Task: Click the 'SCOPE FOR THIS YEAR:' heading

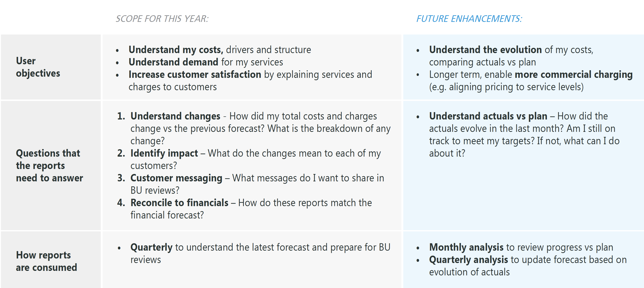Action: tap(162, 19)
